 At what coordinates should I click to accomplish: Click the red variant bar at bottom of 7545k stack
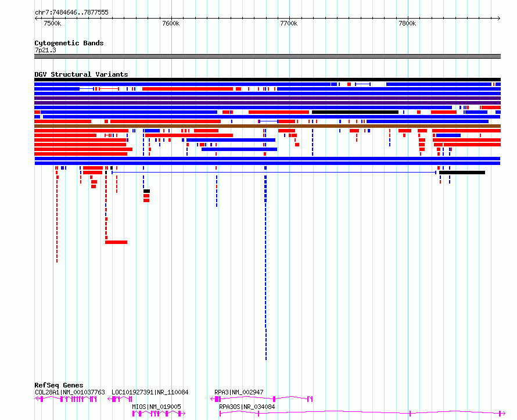116,242
